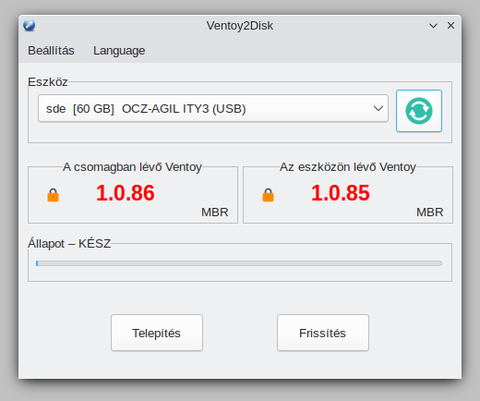The image size is (480, 401).
Task: Minimize the Ventoy2Disk window via the down-chevron
Action: pos(433,26)
